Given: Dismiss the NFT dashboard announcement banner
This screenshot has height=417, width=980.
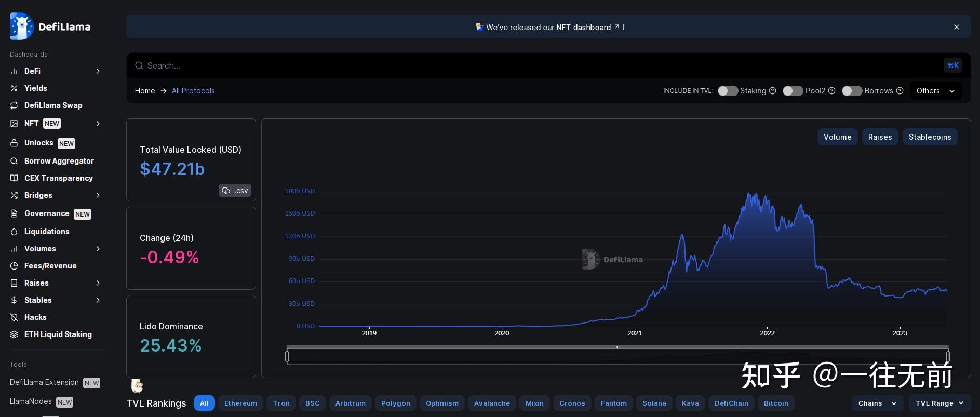Looking at the screenshot, I should (956, 27).
